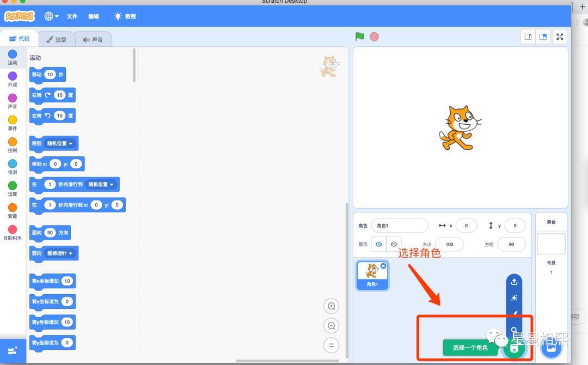
Task: Open 随机位置 dropdown in the 秒内滑行到 block
Action: point(101,185)
